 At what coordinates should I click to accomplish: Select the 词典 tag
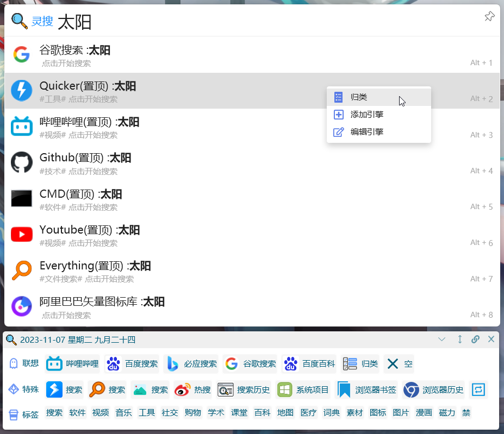[x=332, y=412]
